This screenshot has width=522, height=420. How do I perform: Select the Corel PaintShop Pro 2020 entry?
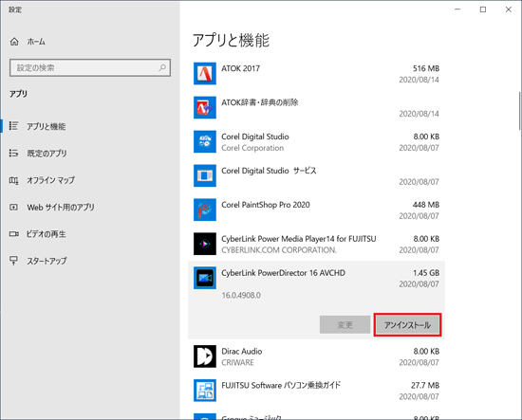pyautogui.click(x=266, y=205)
